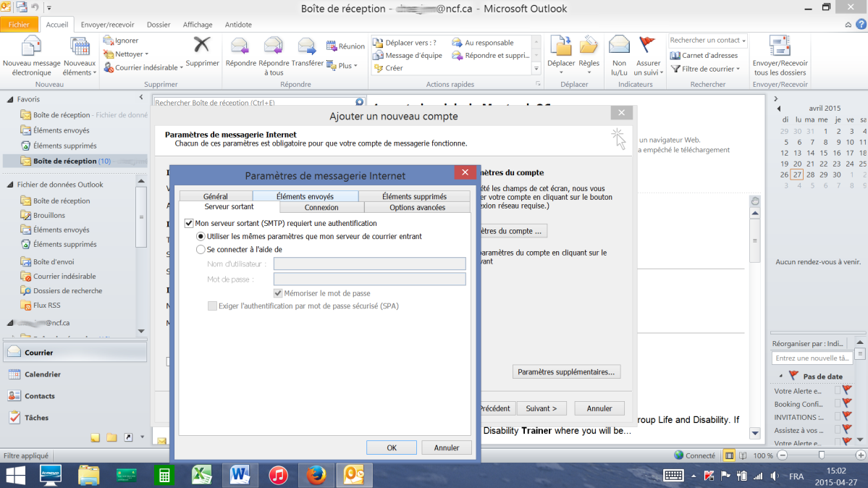Viewport: 868px width, 488px height.
Task: Switch to Envoyer/recevoir ribbon tab
Action: tap(107, 25)
